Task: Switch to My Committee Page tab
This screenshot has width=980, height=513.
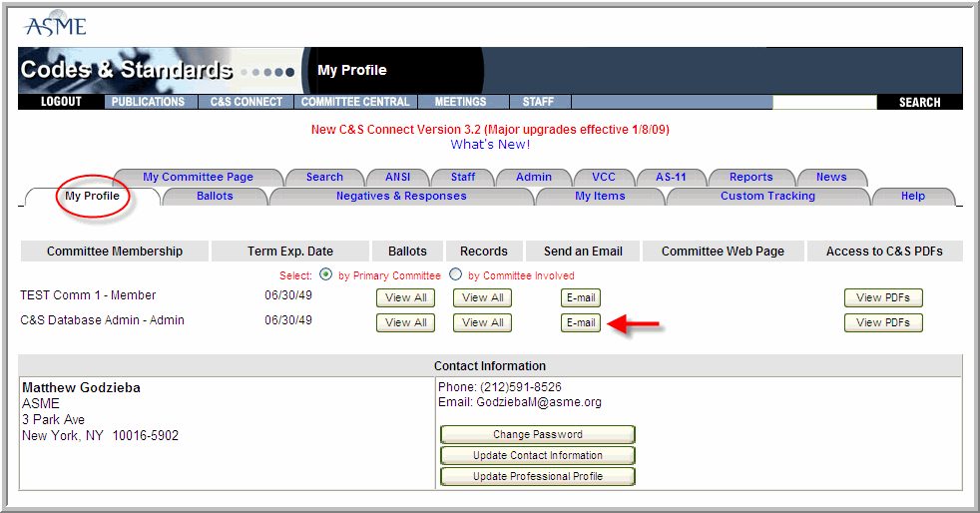Action: [x=199, y=177]
